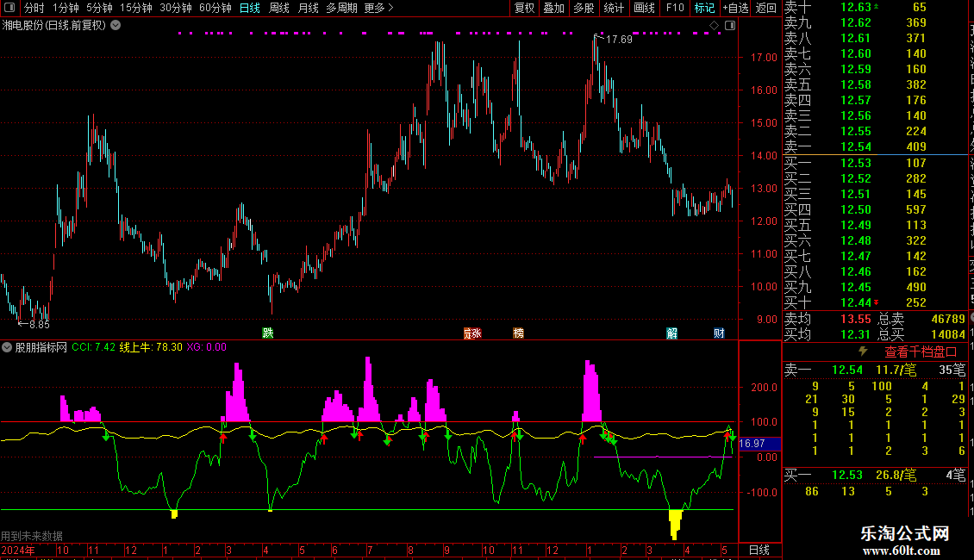Click 总卖 46789 total
The height and width of the screenshot is (560, 974).
(921, 319)
